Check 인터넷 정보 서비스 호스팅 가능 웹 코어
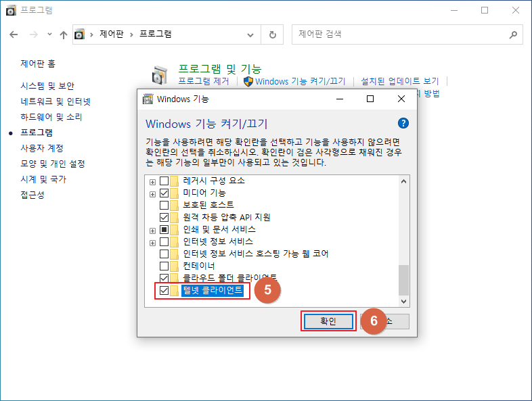Viewport: 532px width, 401px height. [164, 254]
